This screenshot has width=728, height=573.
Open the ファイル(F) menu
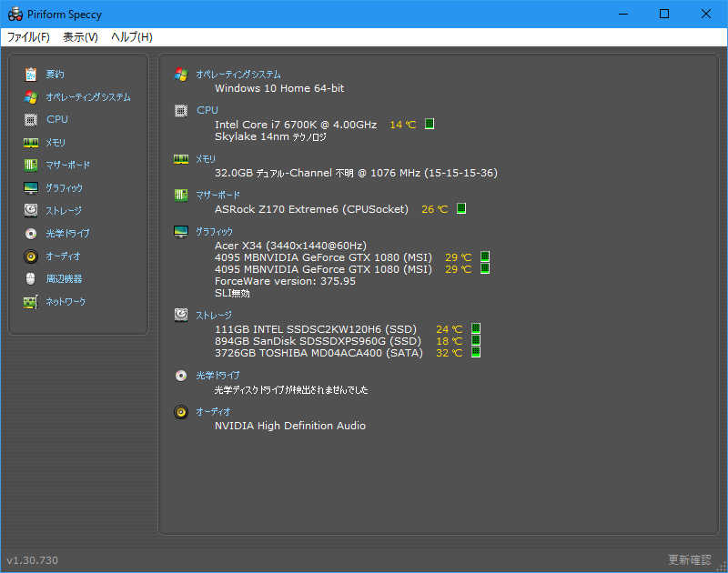pyautogui.click(x=28, y=37)
